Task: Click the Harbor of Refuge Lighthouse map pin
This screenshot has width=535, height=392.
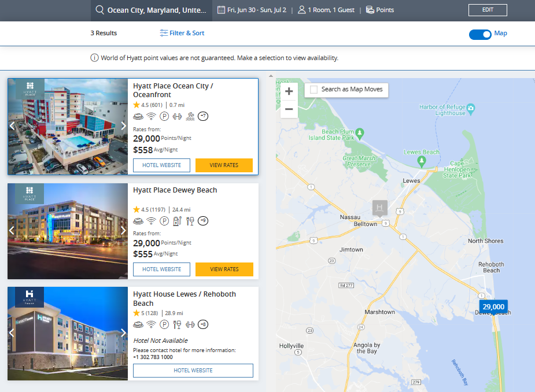Action: coord(471,109)
